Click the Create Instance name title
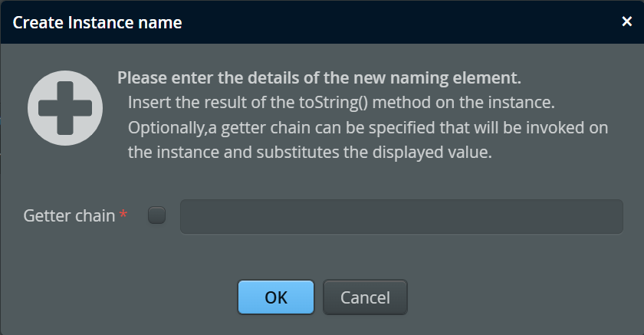Image resolution: width=644 pixels, height=335 pixels. tap(97, 22)
